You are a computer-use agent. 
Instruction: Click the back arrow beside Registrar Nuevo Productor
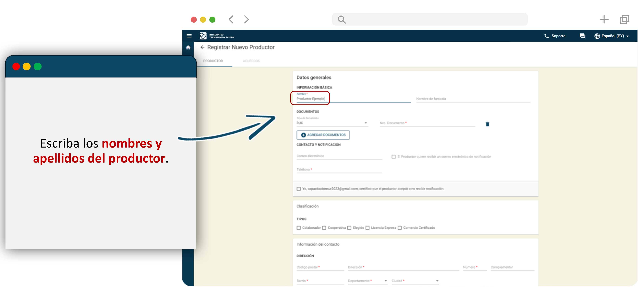202,47
